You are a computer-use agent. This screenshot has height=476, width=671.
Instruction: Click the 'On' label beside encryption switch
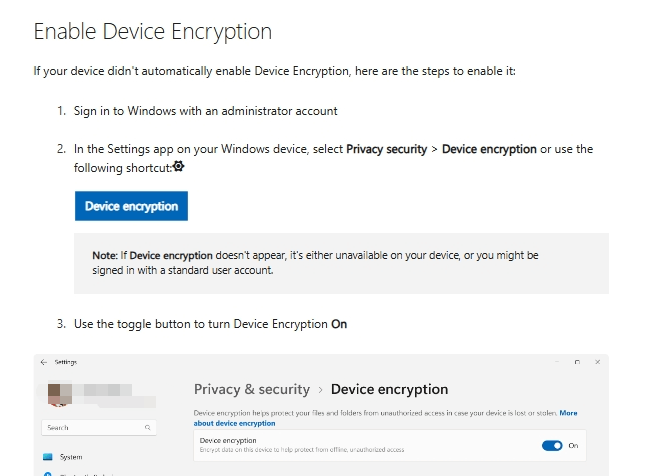pyautogui.click(x=573, y=445)
